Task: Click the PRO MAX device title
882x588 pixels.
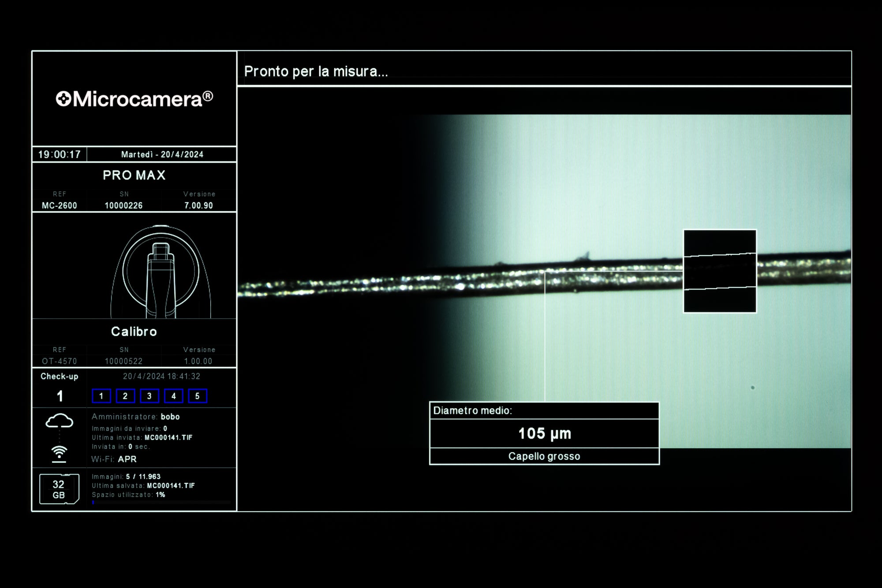Action: (x=134, y=175)
